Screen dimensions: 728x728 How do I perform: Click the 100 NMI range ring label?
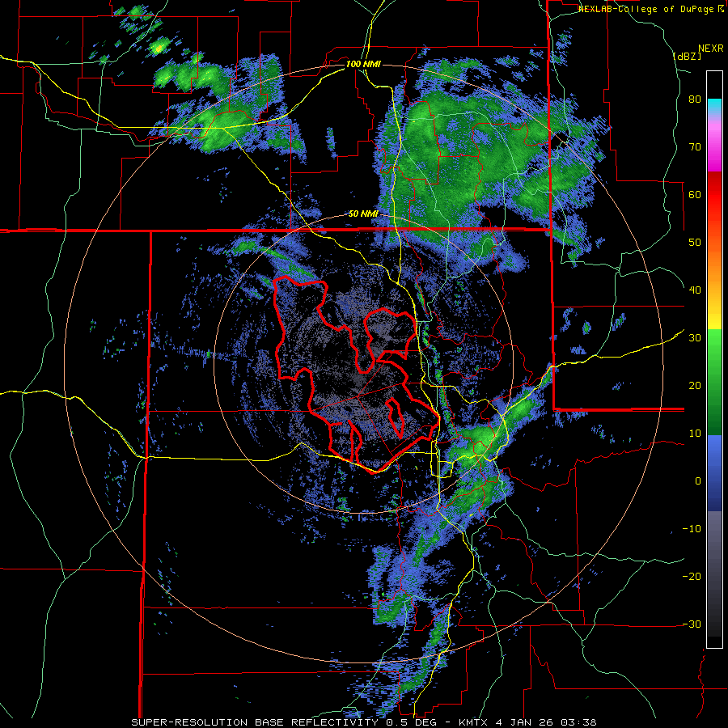point(363,64)
